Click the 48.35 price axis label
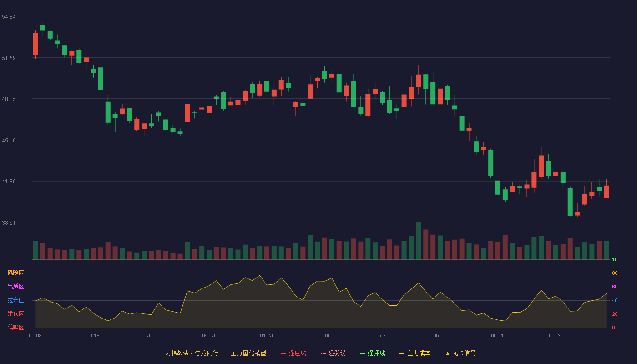The height and width of the screenshot is (364, 637). [9, 99]
